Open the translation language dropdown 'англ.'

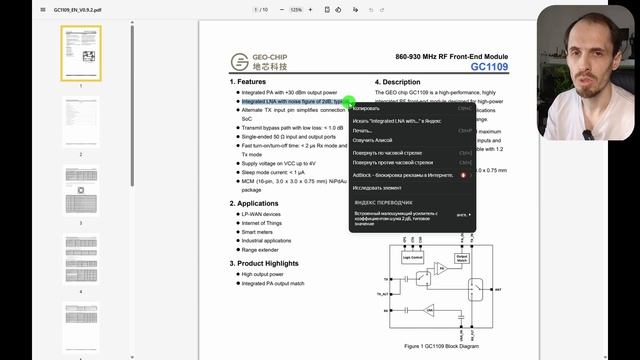464,215
